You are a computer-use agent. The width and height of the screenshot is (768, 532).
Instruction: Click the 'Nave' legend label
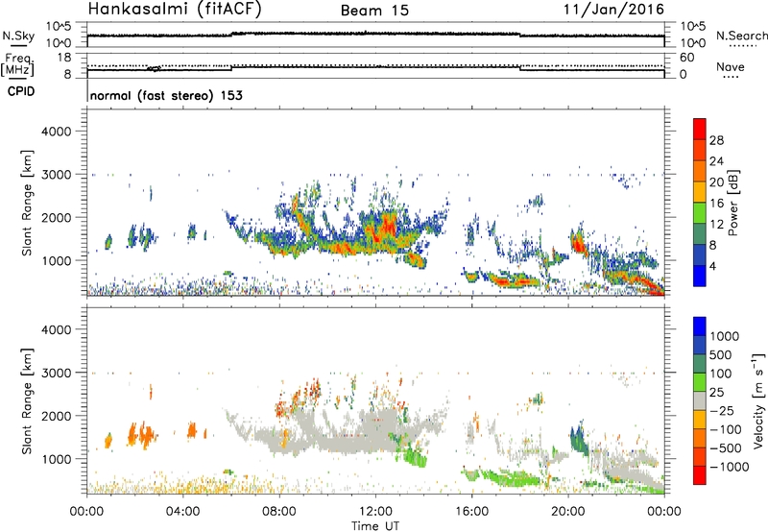coord(731,66)
